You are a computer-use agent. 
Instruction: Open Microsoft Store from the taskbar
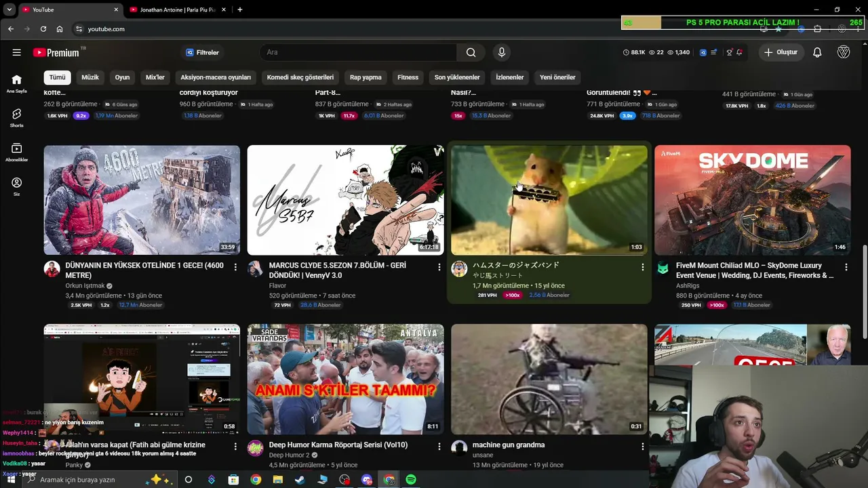point(233,479)
